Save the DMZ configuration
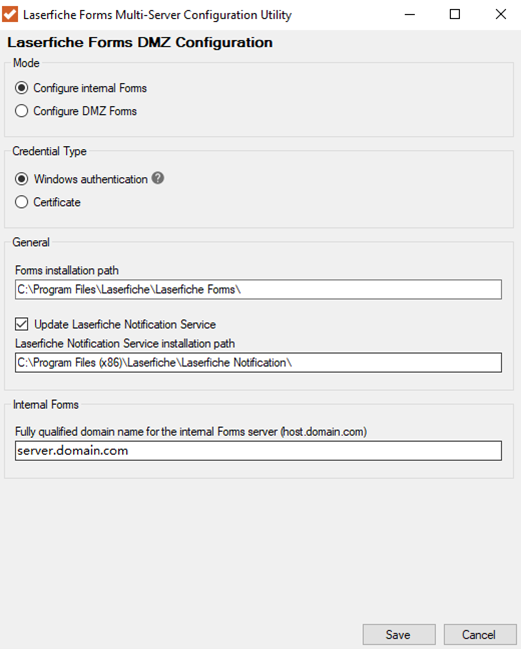 (399, 635)
